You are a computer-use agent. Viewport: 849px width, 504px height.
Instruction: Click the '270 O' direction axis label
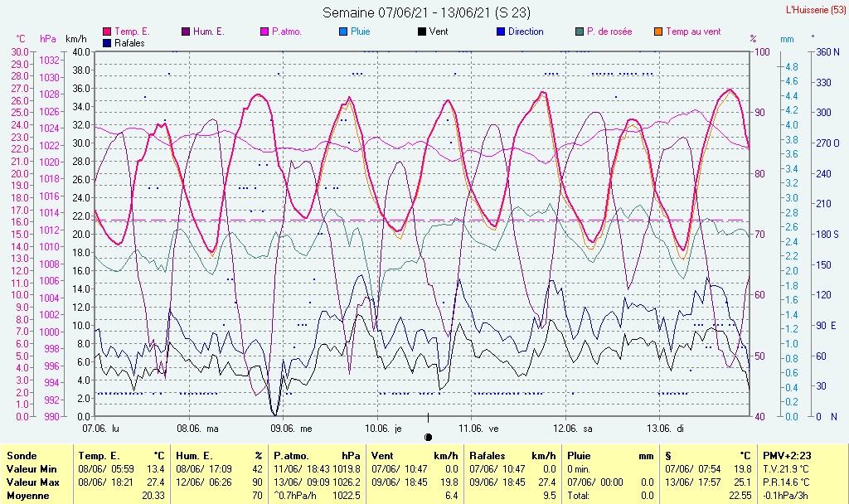pyautogui.click(x=828, y=143)
